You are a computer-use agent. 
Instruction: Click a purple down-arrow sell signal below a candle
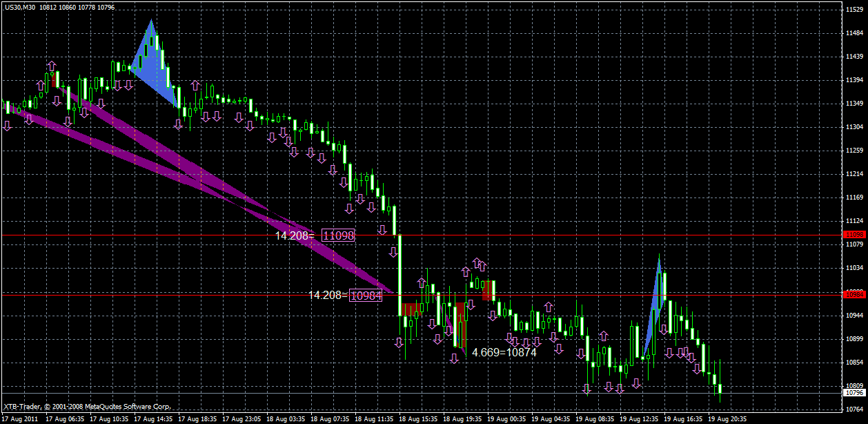[x=348, y=207]
